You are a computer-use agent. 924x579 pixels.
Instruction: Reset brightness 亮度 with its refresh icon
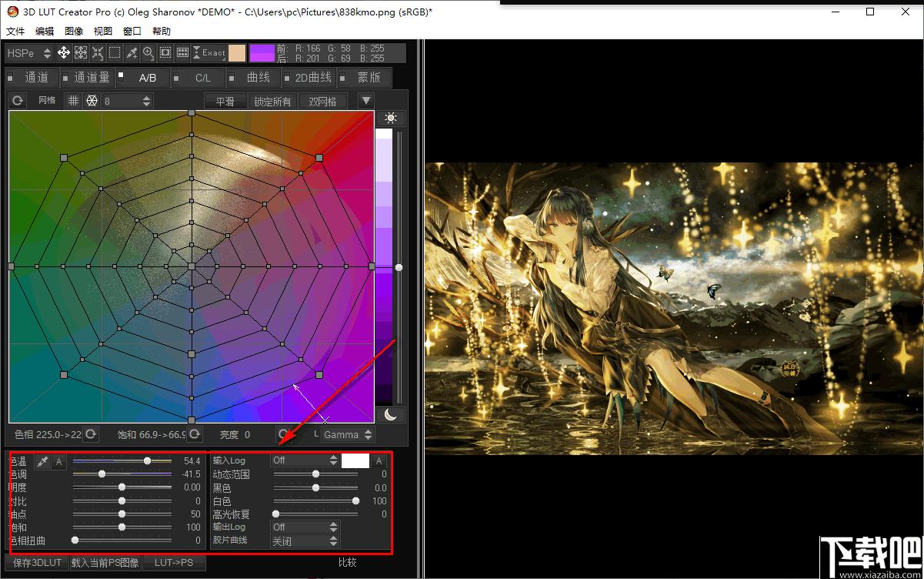(284, 434)
